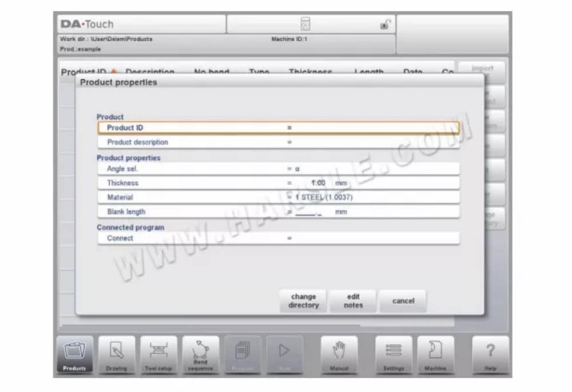This screenshot has height=392, width=572.
Task: Open the Tool setup icon
Action: click(x=158, y=355)
